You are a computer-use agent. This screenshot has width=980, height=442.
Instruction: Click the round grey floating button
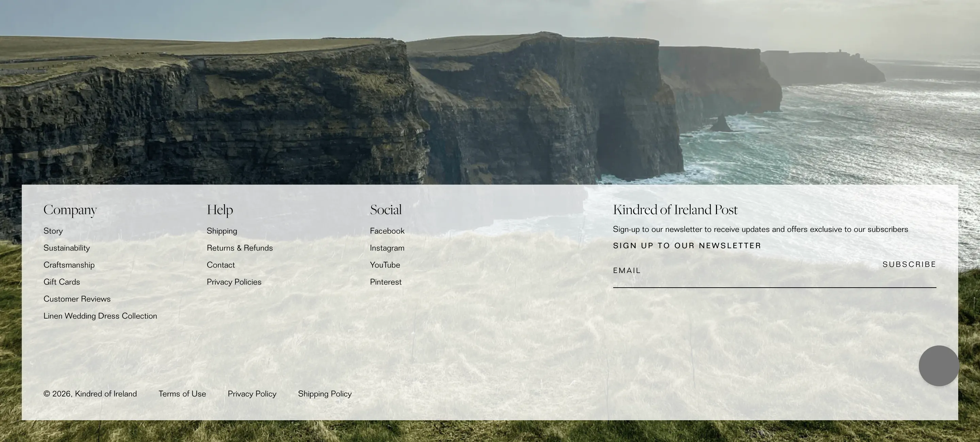pyautogui.click(x=938, y=365)
